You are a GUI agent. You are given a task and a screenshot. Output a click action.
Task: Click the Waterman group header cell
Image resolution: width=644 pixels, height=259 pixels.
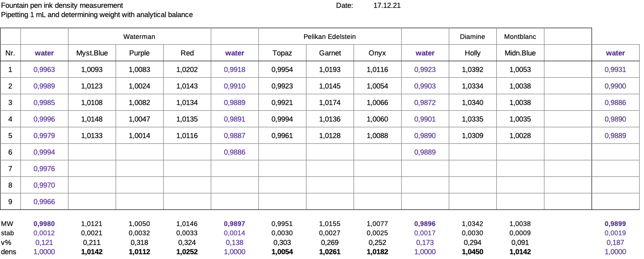click(x=139, y=36)
